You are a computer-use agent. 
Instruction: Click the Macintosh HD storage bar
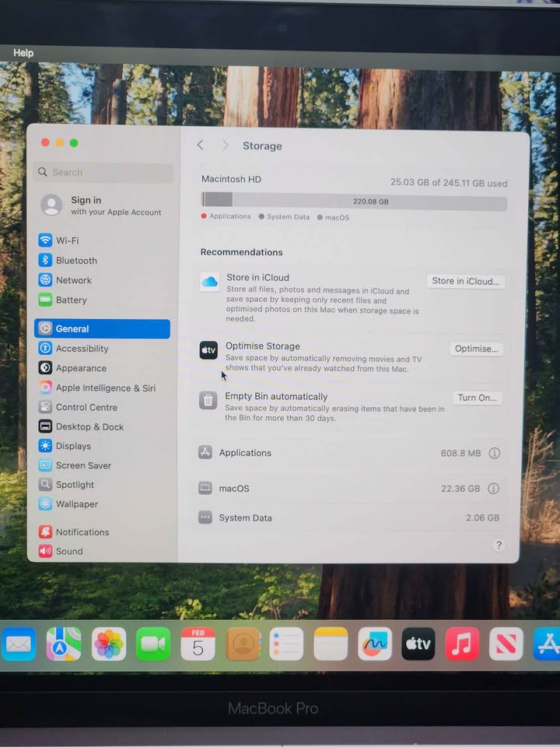[x=354, y=202]
